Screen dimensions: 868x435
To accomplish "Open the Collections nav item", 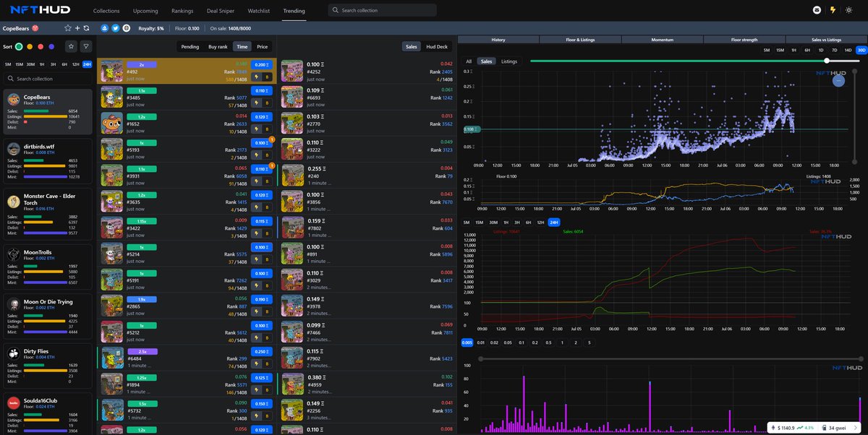I will 106,11.
